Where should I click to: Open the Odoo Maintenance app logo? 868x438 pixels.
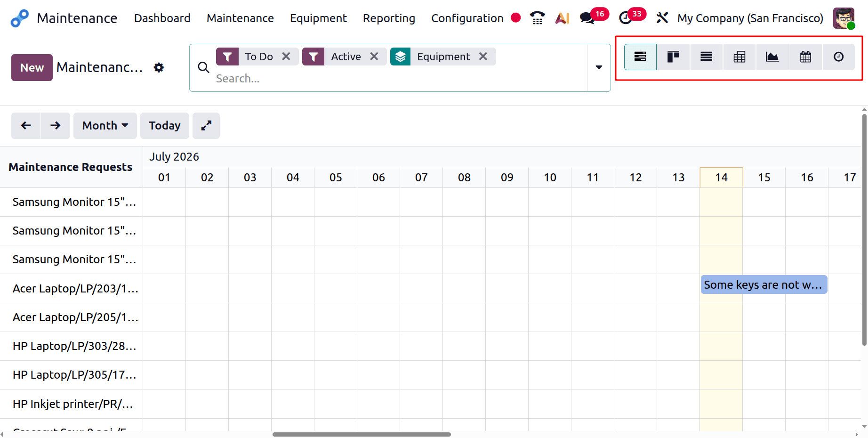point(20,18)
